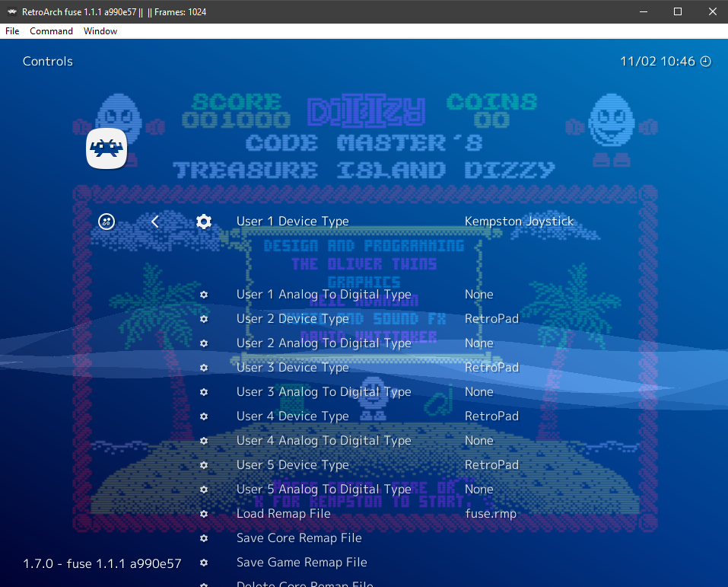The image size is (728, 587).
Task: Change the Kempston Joystick device value
Action: coord(519,222)
